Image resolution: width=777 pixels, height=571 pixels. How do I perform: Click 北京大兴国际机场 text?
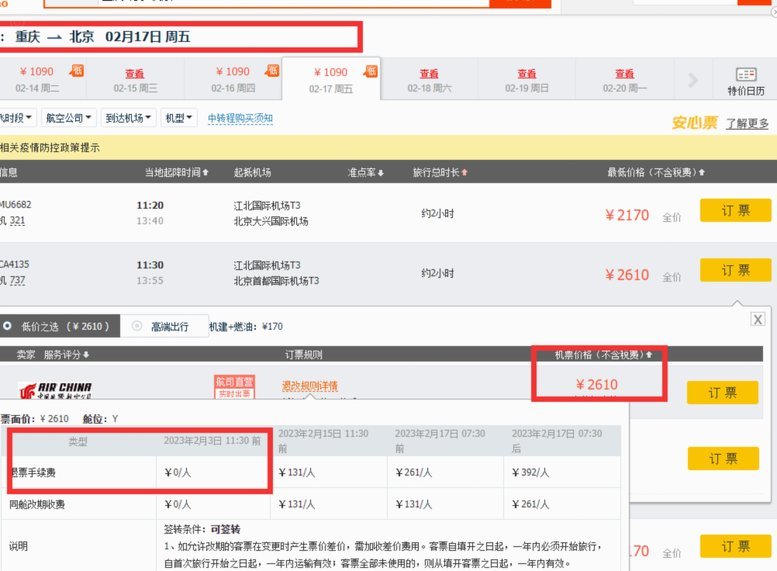coord(271,221)
